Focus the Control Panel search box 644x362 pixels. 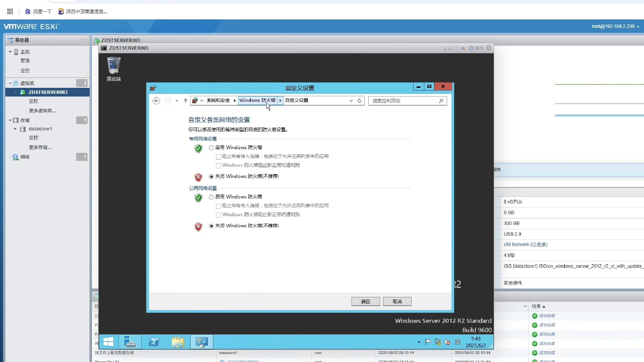[407, 101]
